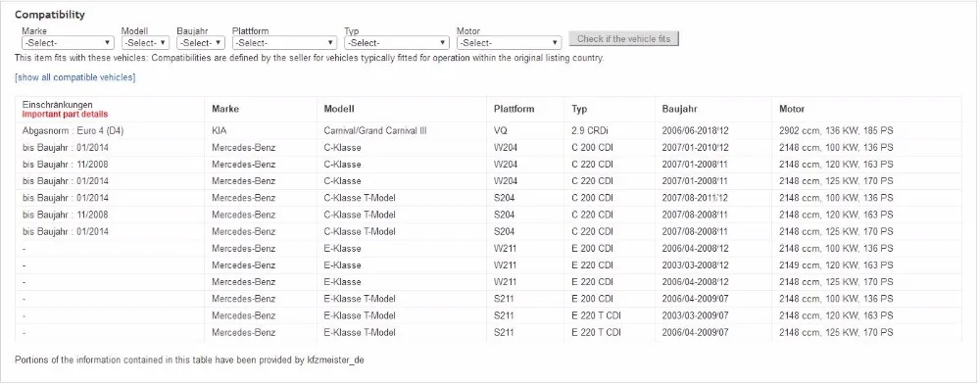The height and width of the screenshot is (384, 980).
Task: Open the Marke dropdown
Action: (68, 43)
